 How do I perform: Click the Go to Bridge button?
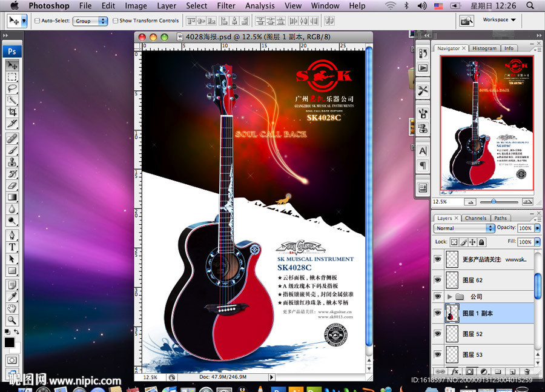coord(466,21)
